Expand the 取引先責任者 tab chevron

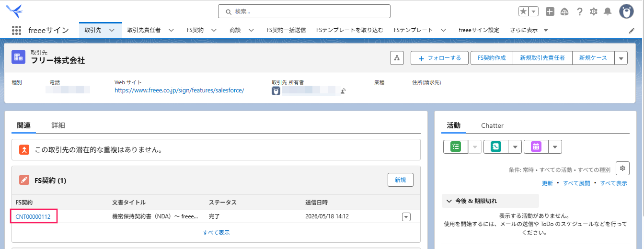[x=171, y=30]
